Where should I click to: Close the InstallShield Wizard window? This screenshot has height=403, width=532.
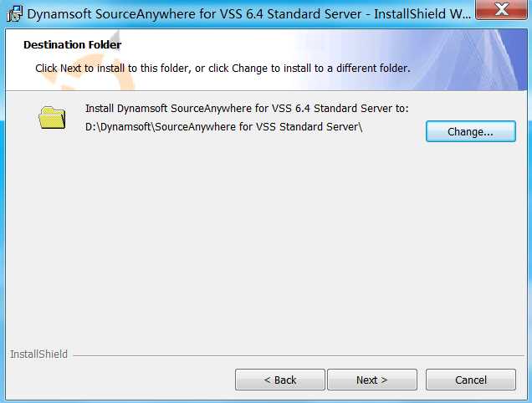point(499,10)
